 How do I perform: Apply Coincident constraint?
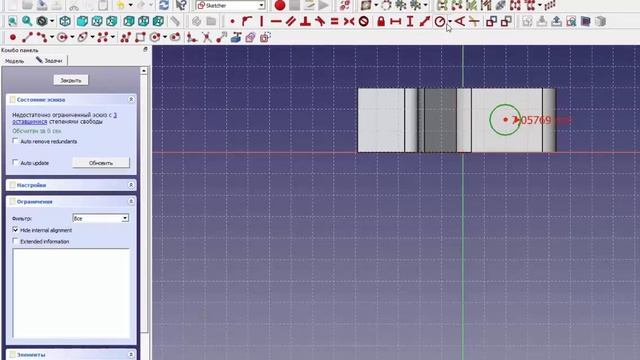point(232,21)
